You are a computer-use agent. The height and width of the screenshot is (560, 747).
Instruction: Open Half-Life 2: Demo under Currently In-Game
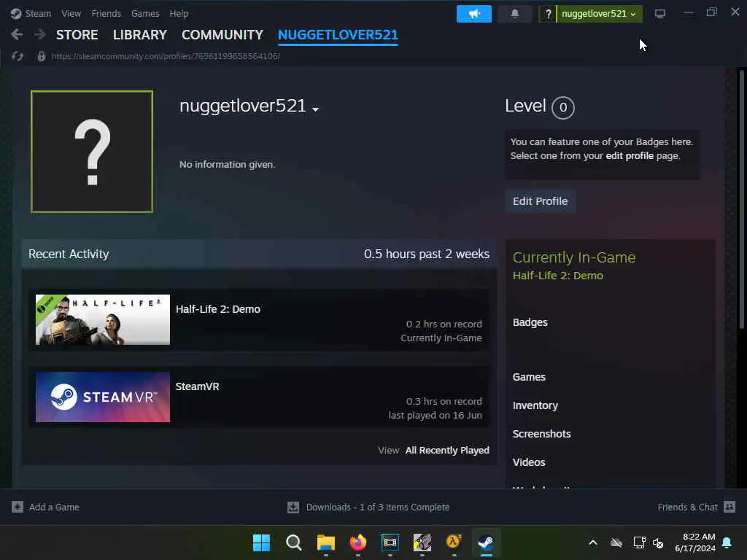(558, 275)
